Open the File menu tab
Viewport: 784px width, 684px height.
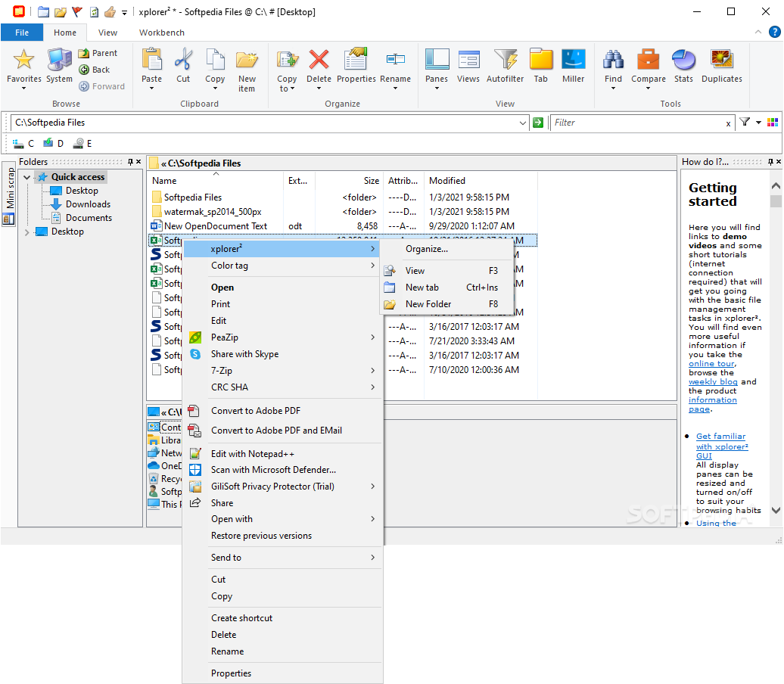[21, 33]
